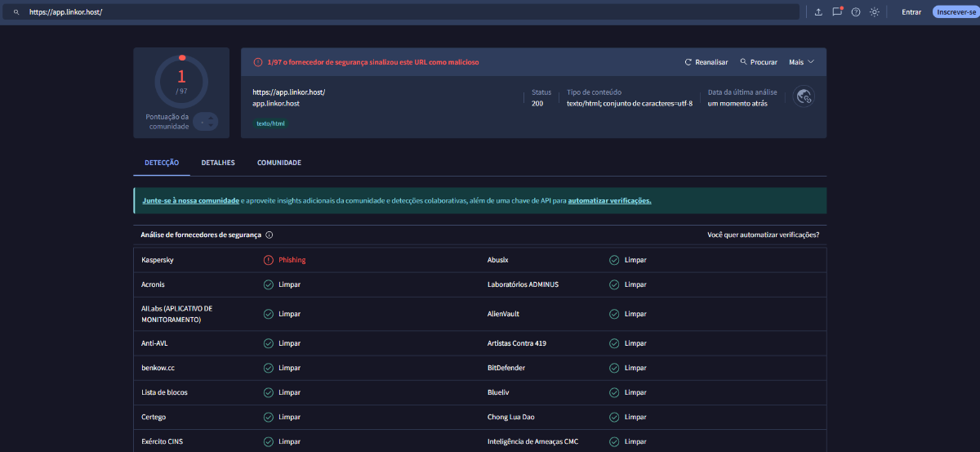The height and width of the screenshot is (452, 980).
Task: Click the search magnifier icon in URL bar
Action: coord(16,12)
